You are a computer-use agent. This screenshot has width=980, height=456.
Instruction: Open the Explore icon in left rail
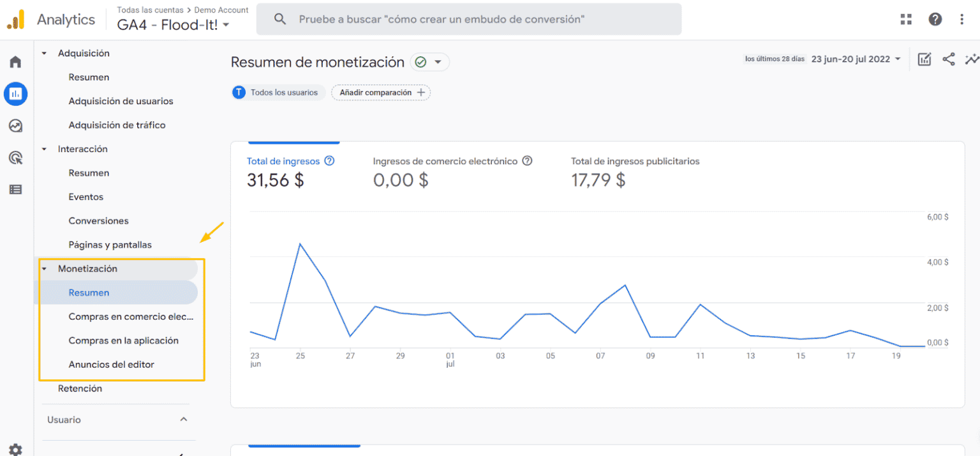pyautogui.click(x=15, y=125)
